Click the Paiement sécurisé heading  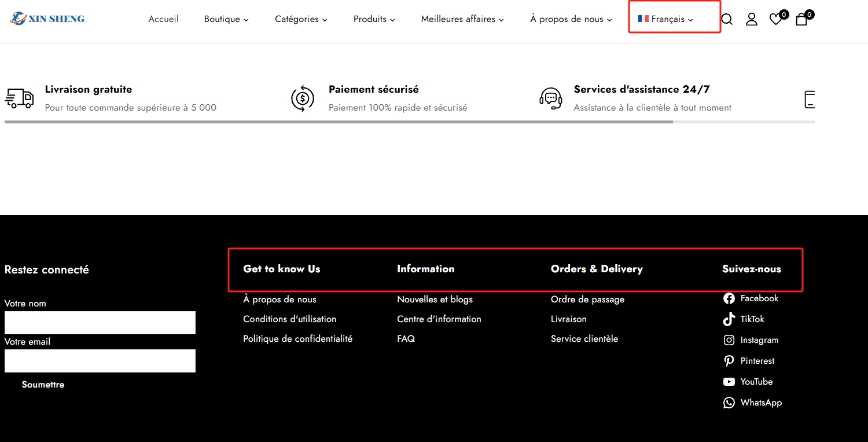[373, 89]
